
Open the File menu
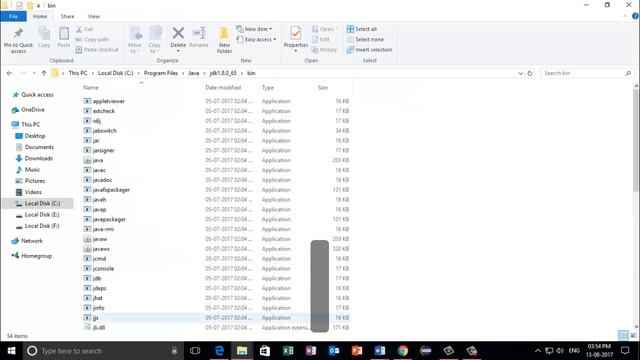(13, 16)
